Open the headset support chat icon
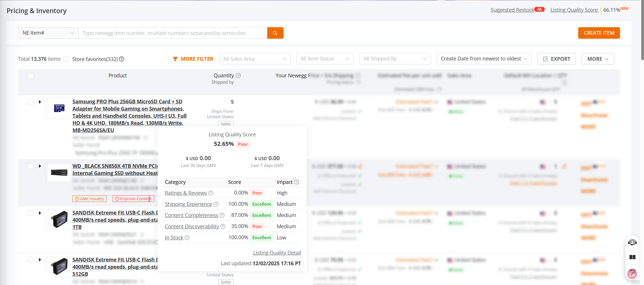Image resolution: width=644 pixels, height=285 pixels. pyautogui.click(x=632, y=243)
